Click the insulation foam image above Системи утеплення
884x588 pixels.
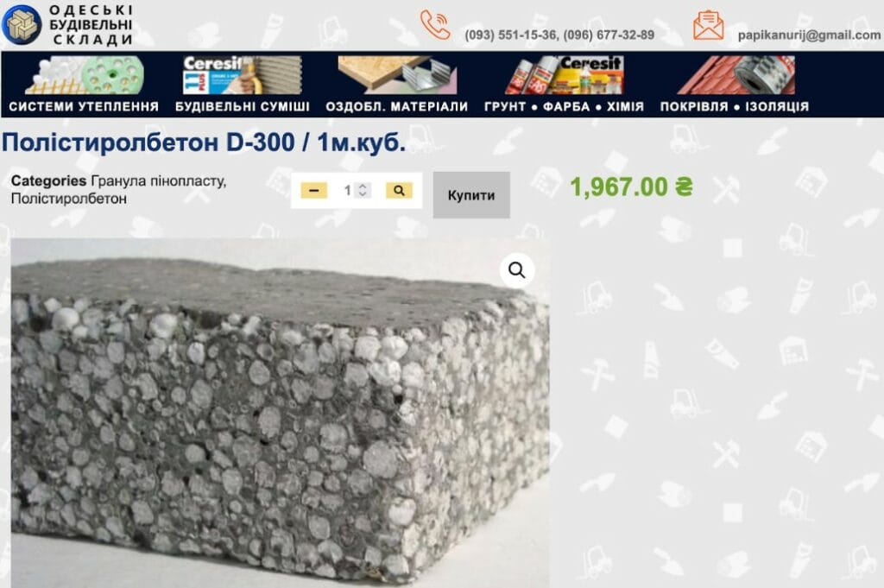(x=85, y=75)
